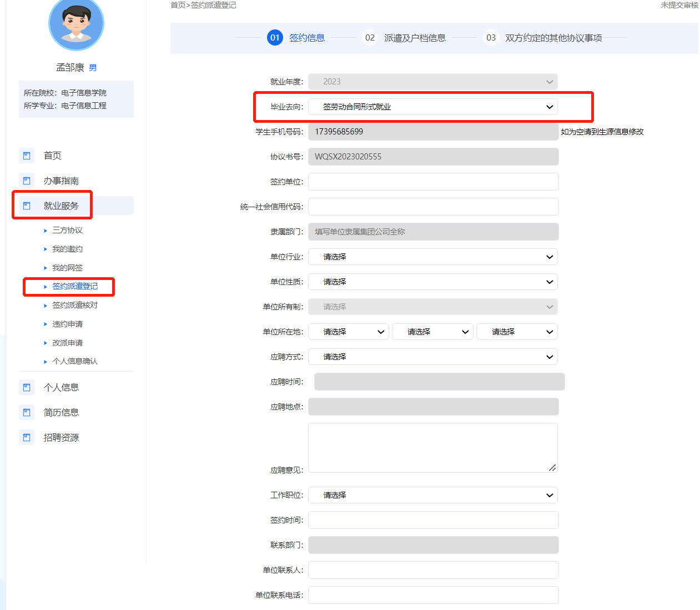The height and width of the screenshot is (610, 700).
Task: Open the 单位性质 dropdown list
Action: 433,282
